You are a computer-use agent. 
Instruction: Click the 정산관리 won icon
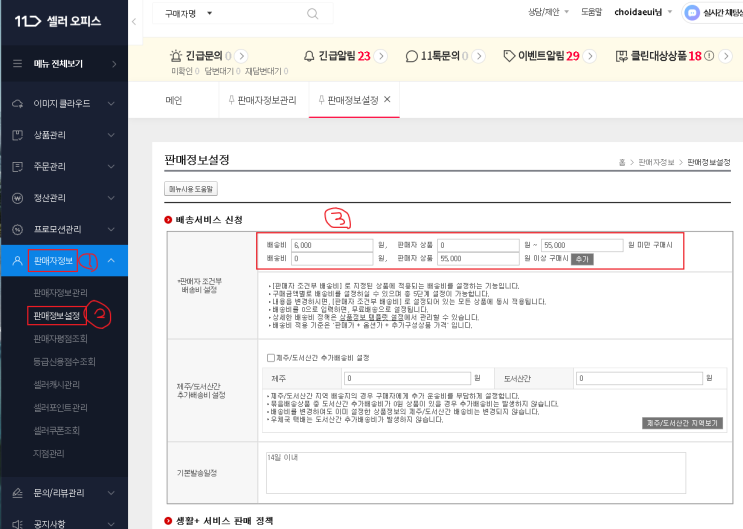pyautogui.click(x=18, y=198)
